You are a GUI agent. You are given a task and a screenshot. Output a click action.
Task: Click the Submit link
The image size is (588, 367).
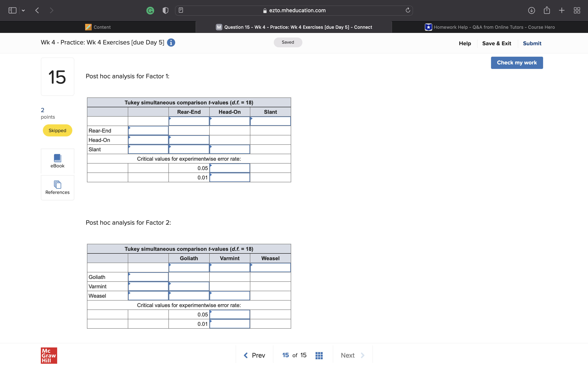[x=532, y=43]
